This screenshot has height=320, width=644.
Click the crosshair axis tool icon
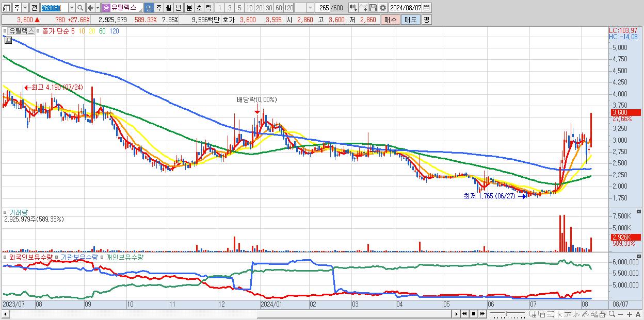coord(559,314)
